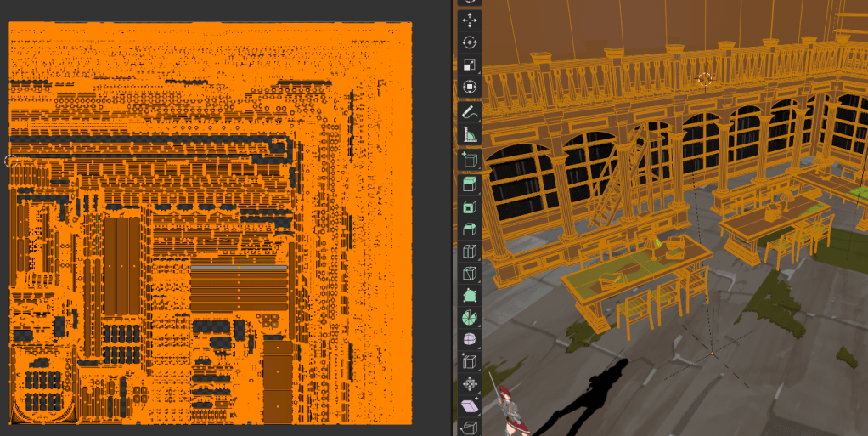
Task: Activate the Add Cube tool
Action: pyautogui.click(x=469, y=160)
